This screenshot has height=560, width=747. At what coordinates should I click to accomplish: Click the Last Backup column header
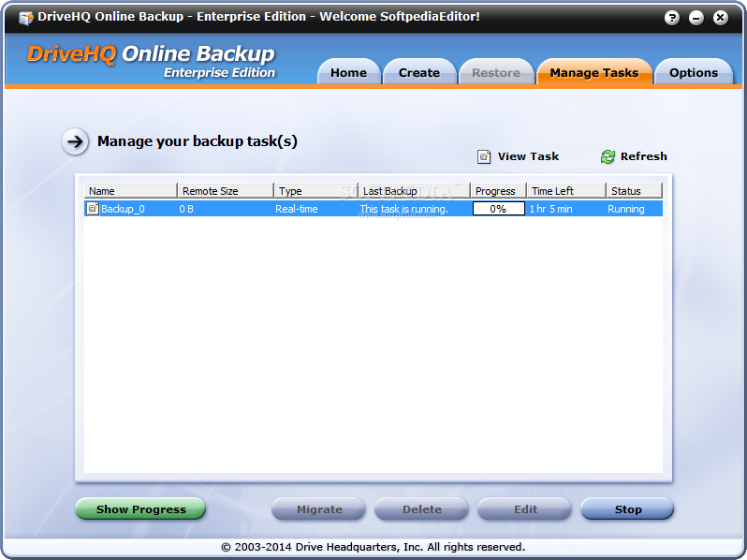point(415,191)
